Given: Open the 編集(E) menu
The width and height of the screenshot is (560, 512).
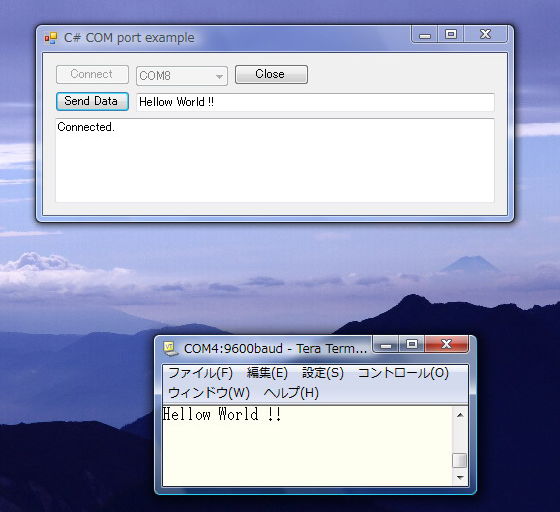Looking at the screenshot, I should 267,373.
